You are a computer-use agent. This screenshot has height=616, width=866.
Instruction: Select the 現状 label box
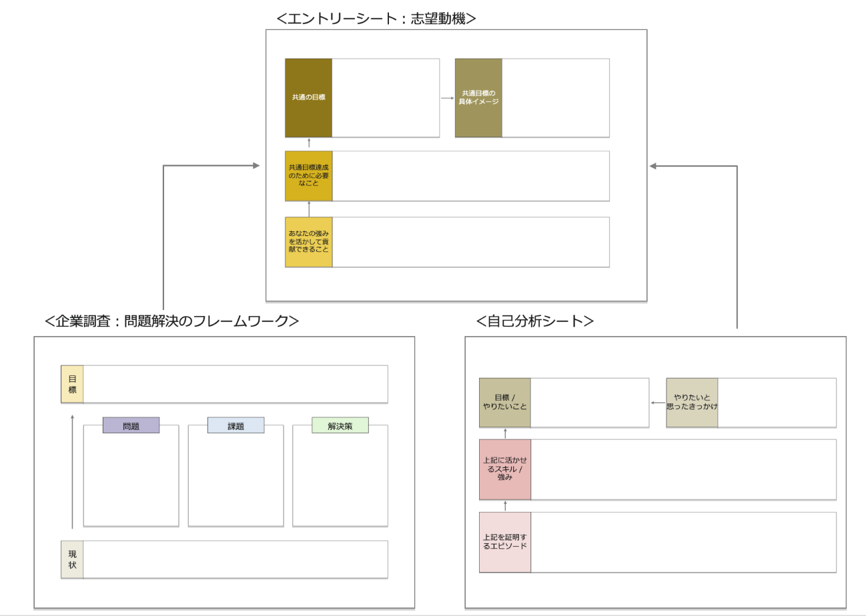point(72,559)
